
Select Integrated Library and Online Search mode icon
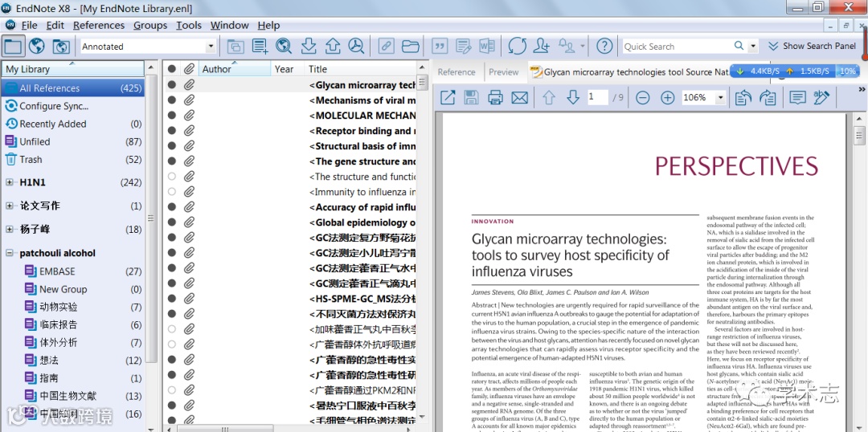60,47
